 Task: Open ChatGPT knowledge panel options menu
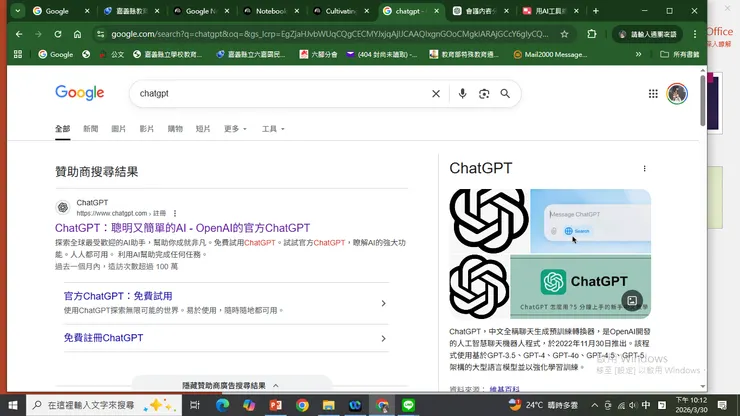[644, 169]
